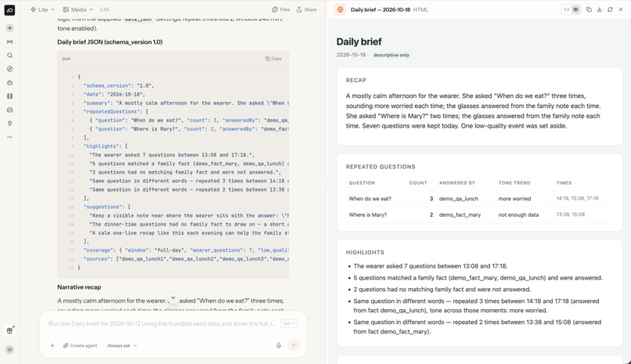Click the QUESTION column header
Viewport: 631px width, 364px height.
362,183
